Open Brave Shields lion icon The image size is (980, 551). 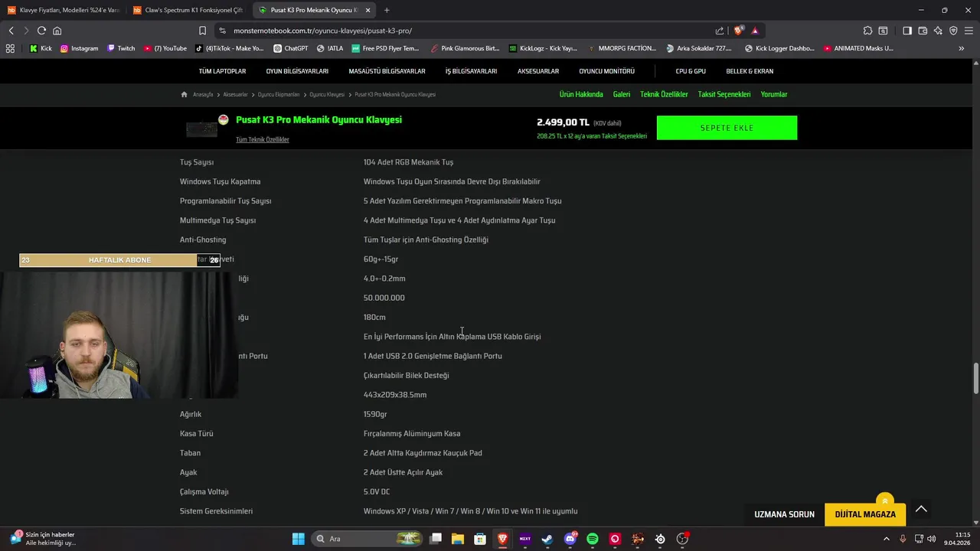(x=738, y=31)
